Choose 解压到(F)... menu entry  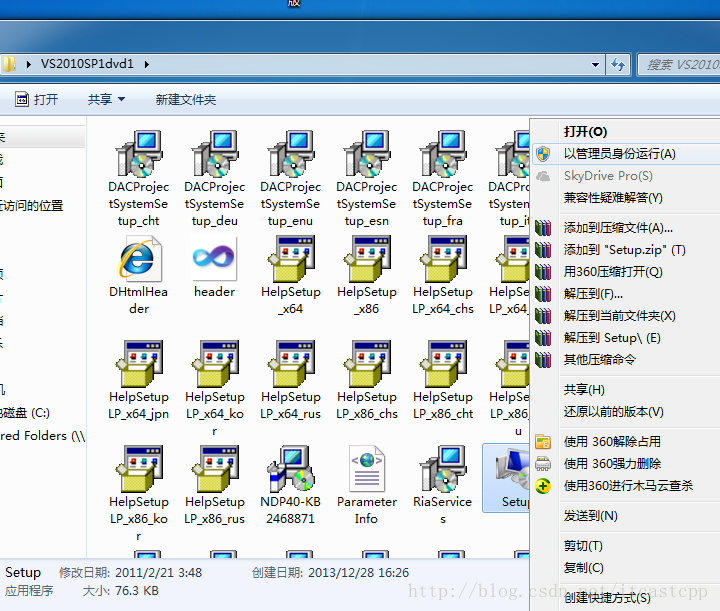[x=593, y=294]
